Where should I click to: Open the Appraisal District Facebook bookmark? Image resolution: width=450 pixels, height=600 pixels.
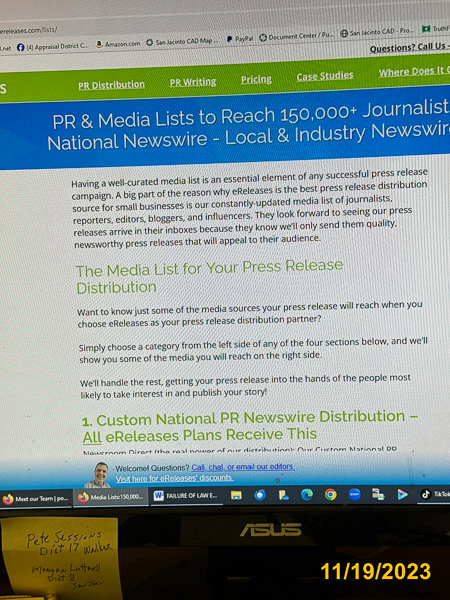[53, 47]
